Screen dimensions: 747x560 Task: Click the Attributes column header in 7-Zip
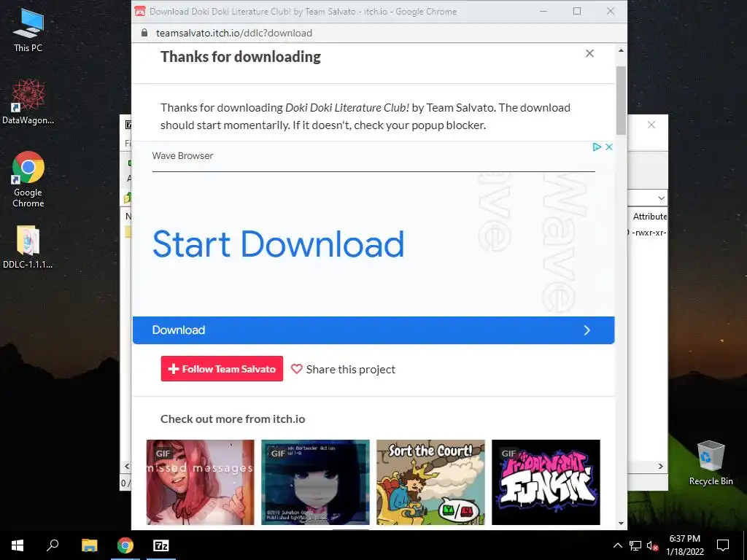[649, 216]
